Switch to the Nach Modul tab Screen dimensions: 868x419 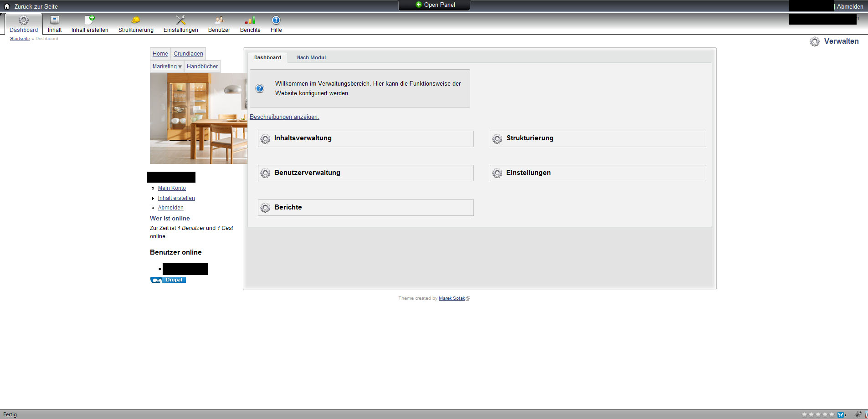point(311,57)
